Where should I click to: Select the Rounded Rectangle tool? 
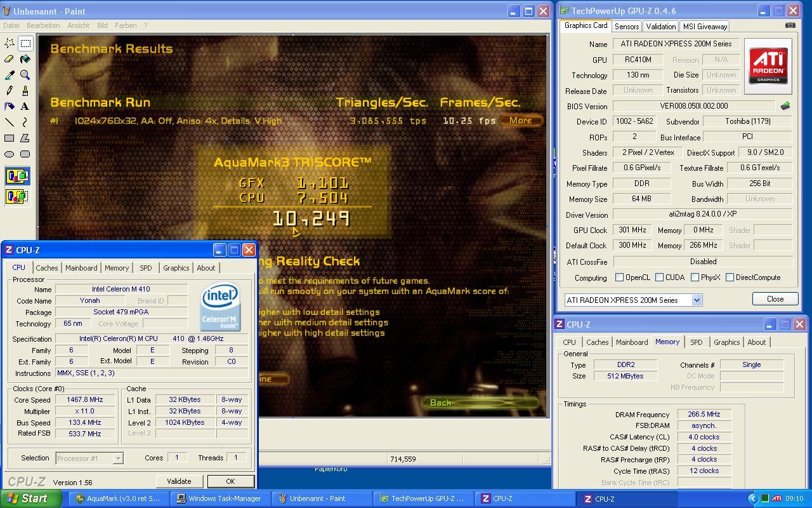(x=25, y=154)
